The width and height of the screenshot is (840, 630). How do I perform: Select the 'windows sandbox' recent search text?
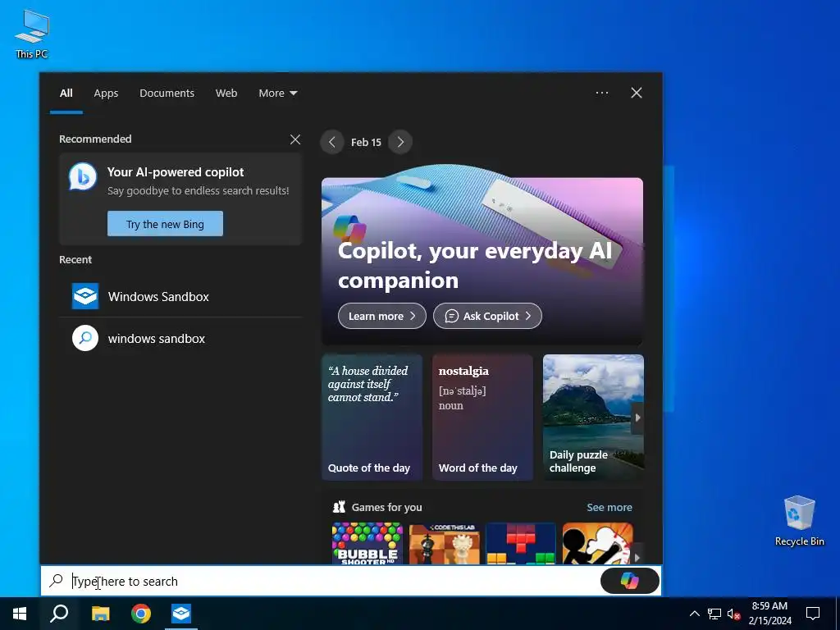(x=157, y=339)
